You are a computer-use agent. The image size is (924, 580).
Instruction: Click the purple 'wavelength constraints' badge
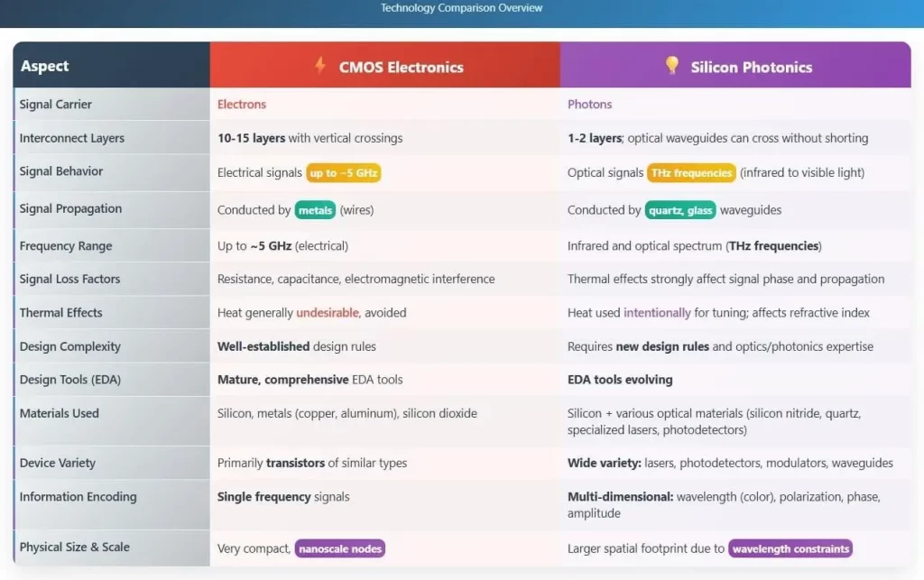(790, 548)
